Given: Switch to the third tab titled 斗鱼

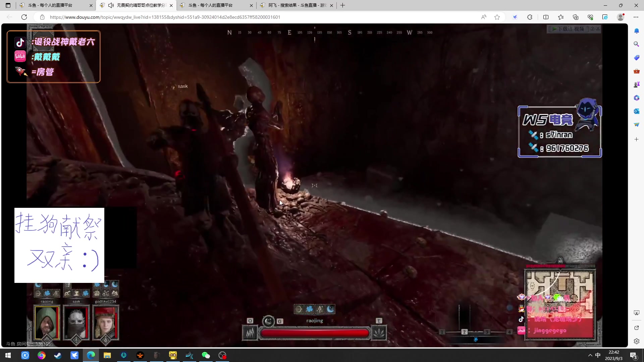Looking at the screenshot, I should click(216, 5).
